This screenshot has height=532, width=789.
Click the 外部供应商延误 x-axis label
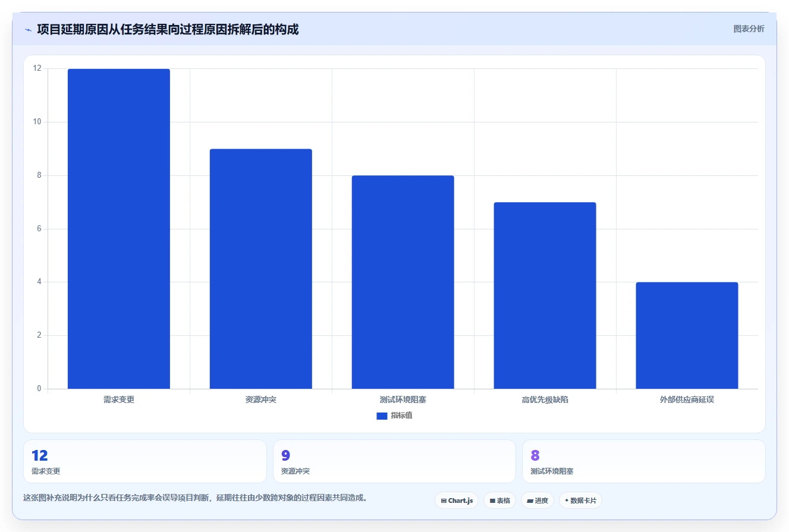pyautogui.click(x=687, y=399)
